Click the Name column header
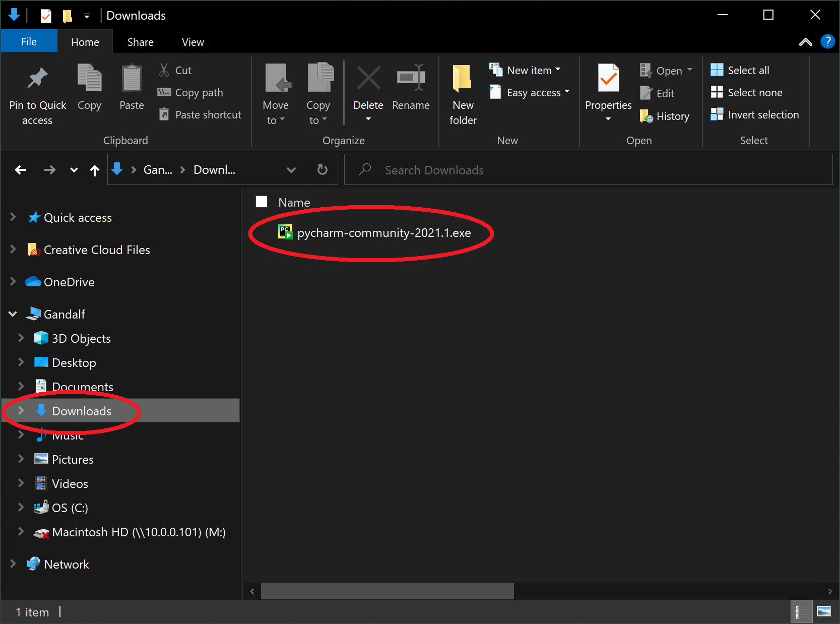 tap(294, 202)
